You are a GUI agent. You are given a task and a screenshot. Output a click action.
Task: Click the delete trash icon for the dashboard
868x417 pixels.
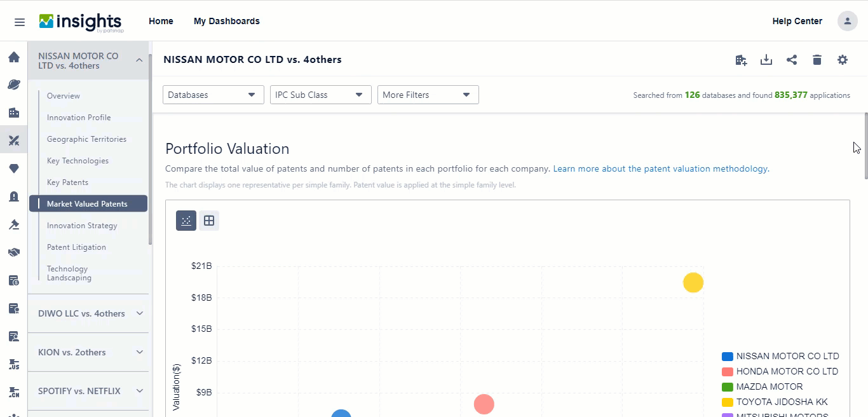(x=817, y=59)
